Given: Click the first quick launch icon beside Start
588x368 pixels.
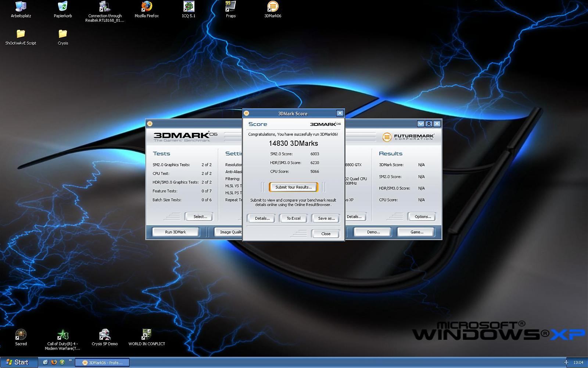Looking at the screenshot, I should click(x=46, y=362).
